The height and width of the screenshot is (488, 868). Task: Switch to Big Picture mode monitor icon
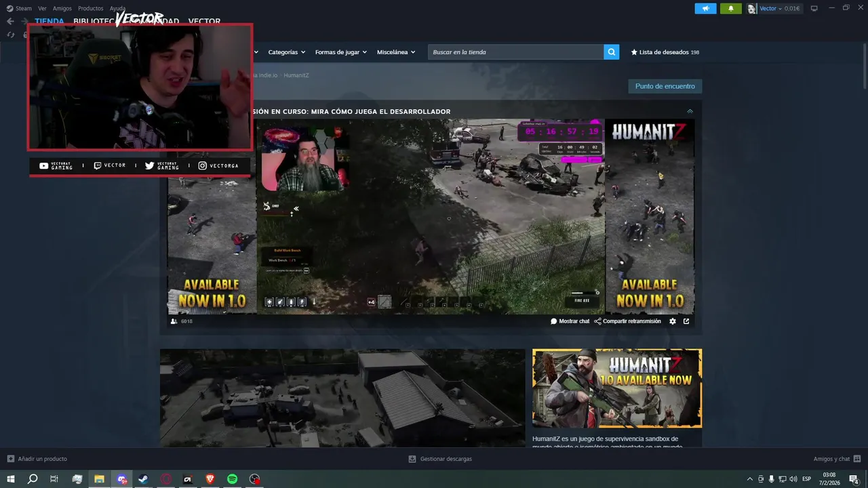point(814,9)
